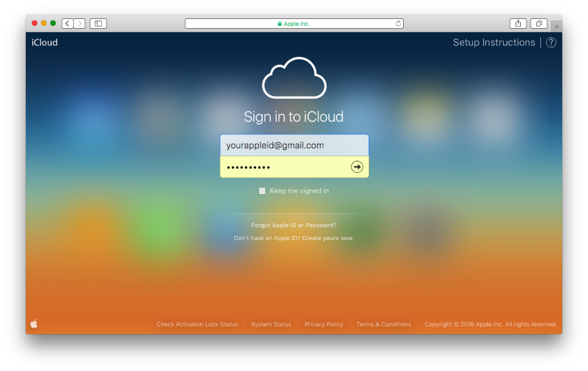Click the Apple ID email field
This screenshot has height=371, width=588.
[x=295, y=145]
